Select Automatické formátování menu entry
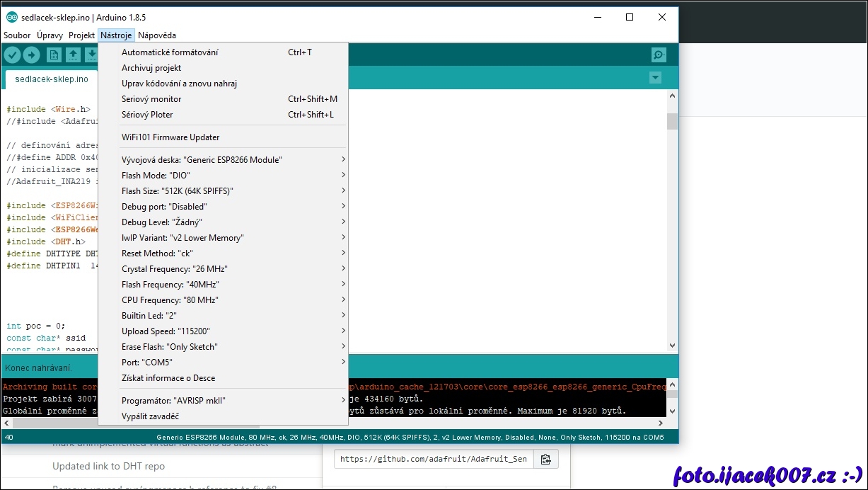868x490 pixels. pos(170,52)
